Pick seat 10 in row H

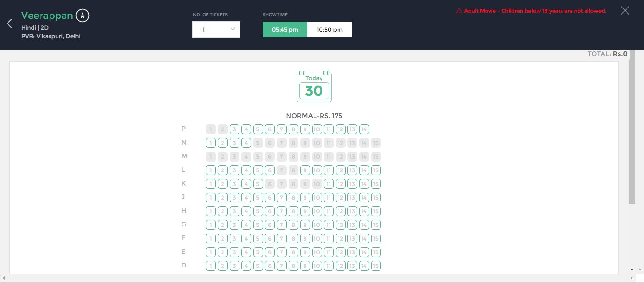click(317, 211)
